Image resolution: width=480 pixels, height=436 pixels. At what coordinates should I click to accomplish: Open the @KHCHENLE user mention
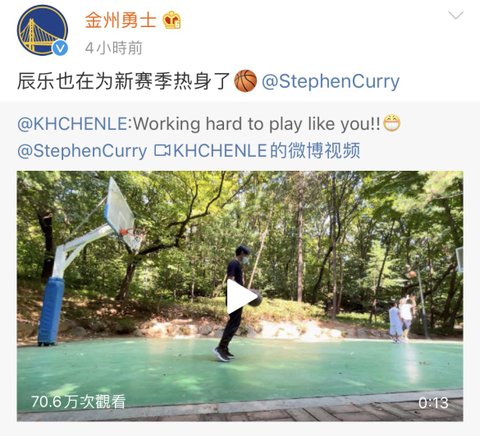pyautogui.click(x=72, y=124)
